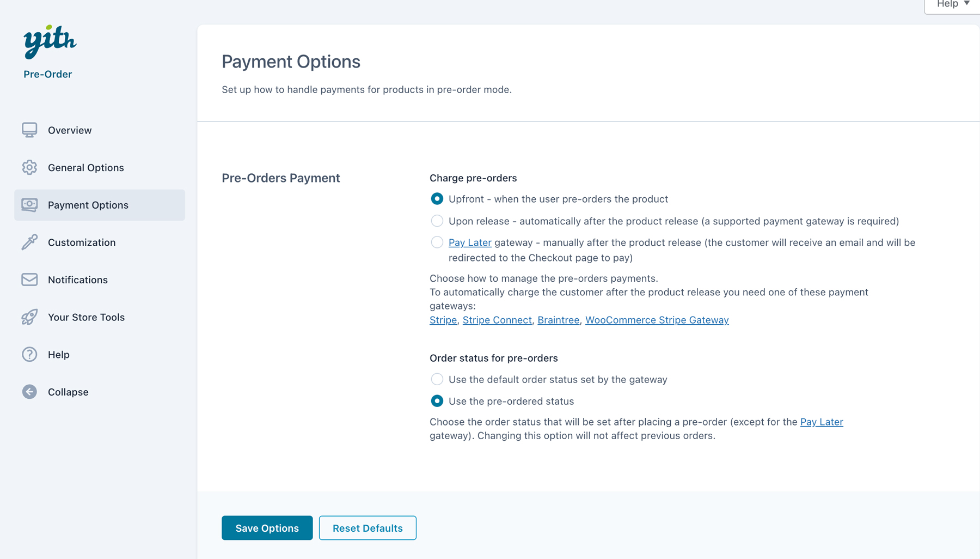The width and height of the screenshot is (980, 559).
Task: Click the Payment Options money icon
Action: [29, 205]
